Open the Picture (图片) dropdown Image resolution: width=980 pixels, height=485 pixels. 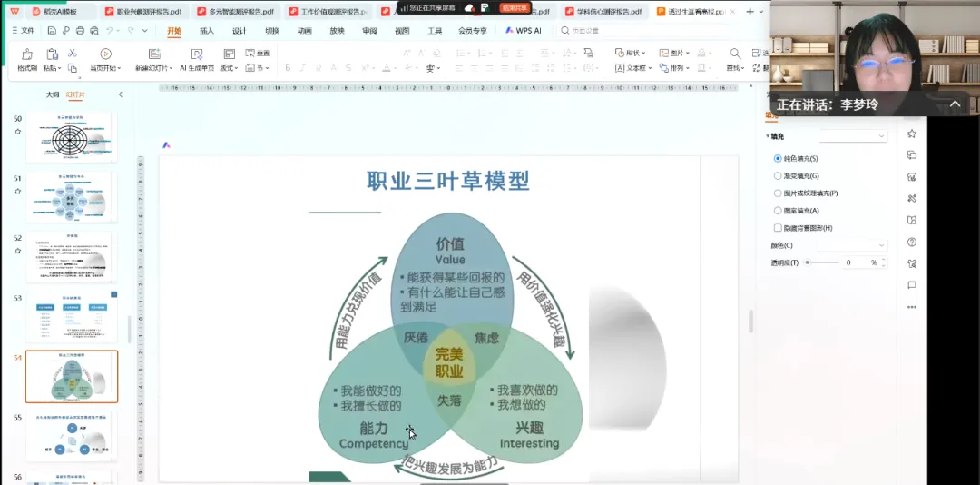click(x=673, y=54)
